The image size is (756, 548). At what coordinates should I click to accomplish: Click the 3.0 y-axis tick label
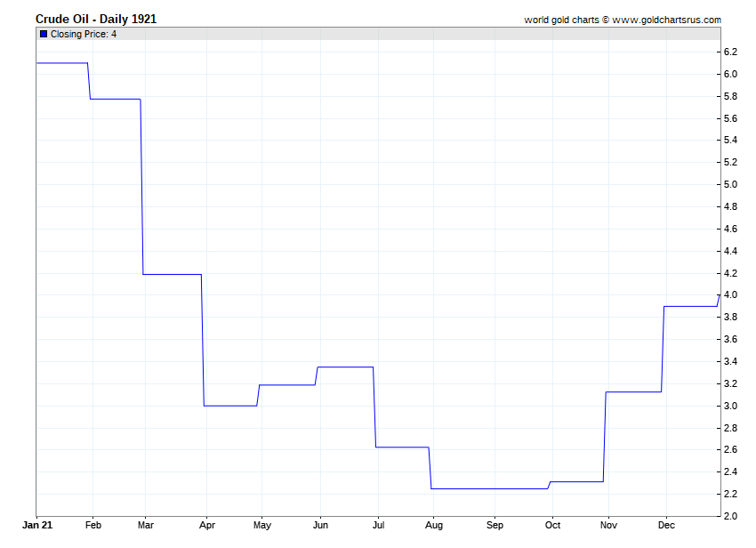pyautogui.click(x=730, y=406)
